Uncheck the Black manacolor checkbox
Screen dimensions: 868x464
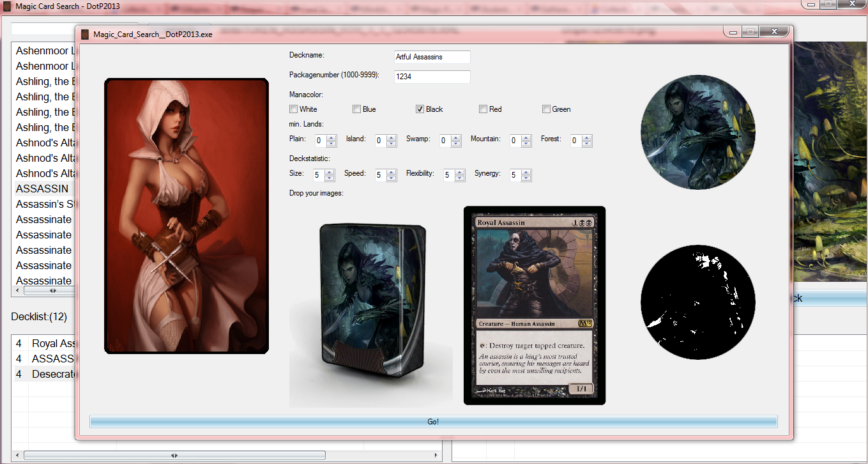pos(420,109)
